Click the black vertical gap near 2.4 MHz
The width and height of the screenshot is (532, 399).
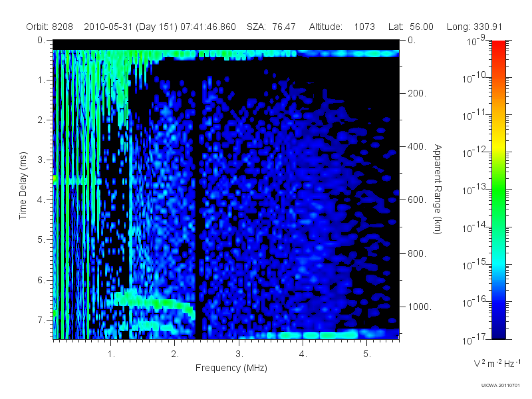click(198, 203)
